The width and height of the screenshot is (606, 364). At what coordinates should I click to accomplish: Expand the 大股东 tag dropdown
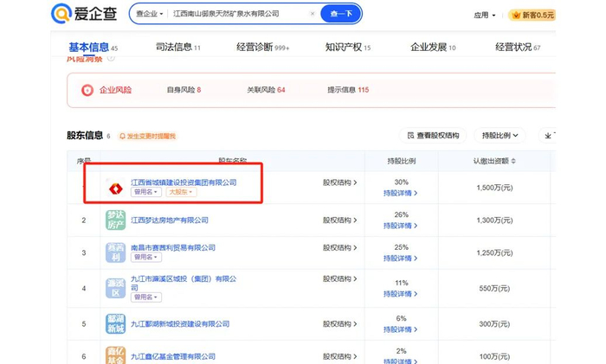pyautogui.click(x=181, y=192)
